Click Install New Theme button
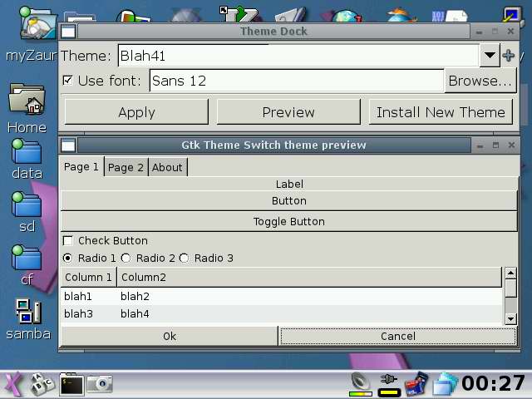This screenshot has height=399, width=532. coord(441,112)
